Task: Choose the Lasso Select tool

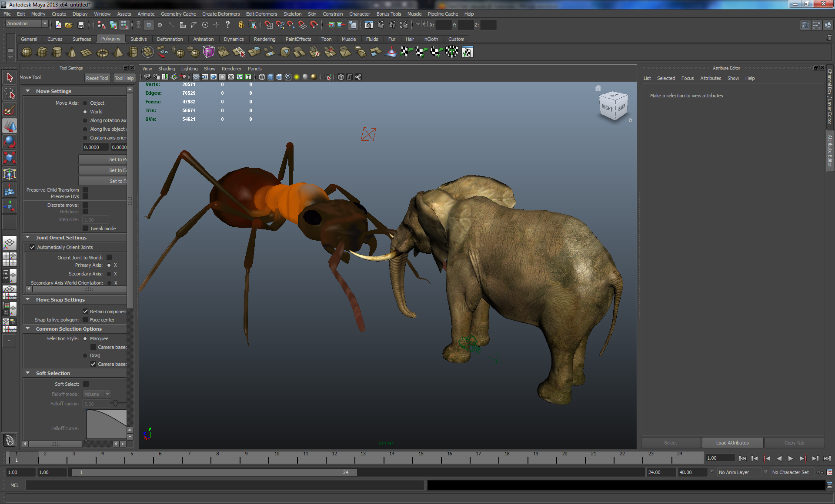Action: 10,94
